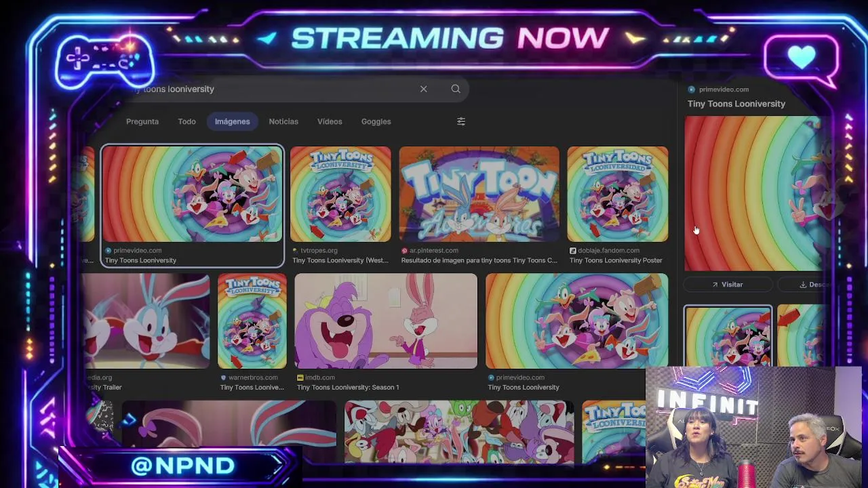Open the selected primevideo.com Tiny Toons thumbnail
The width and height of the screenshot is (868, 488).
click(x=192, y=195)
